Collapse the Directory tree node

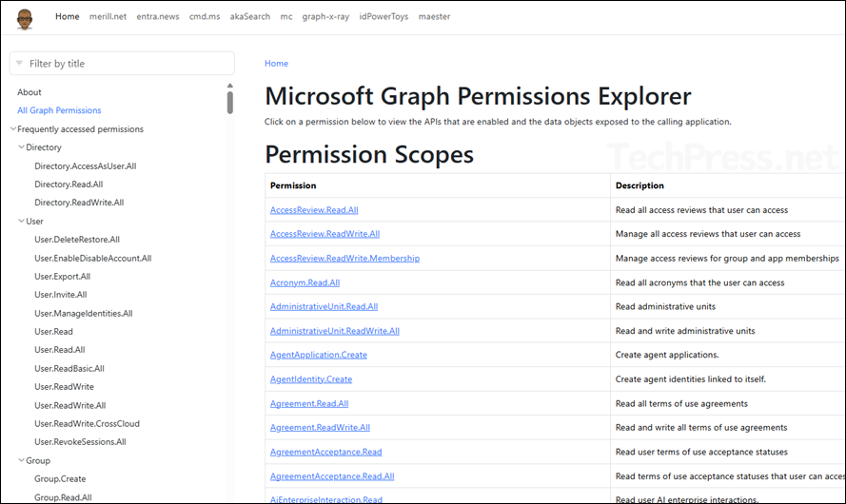[x=21, y=147]
